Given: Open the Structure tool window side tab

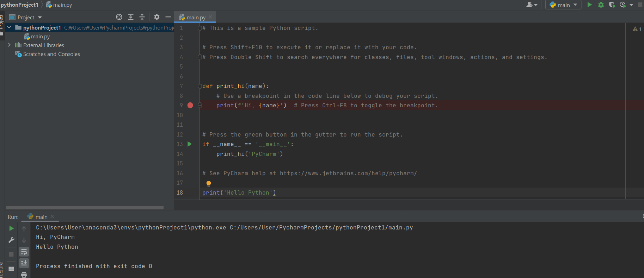Looking at the screenshot, I should [2, 270].
